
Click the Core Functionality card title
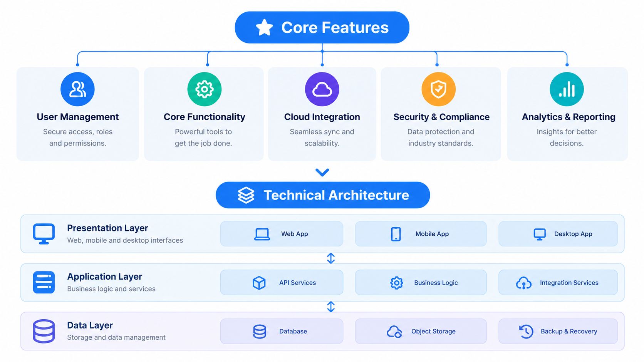pyautogui.click(x=204, y=117)
